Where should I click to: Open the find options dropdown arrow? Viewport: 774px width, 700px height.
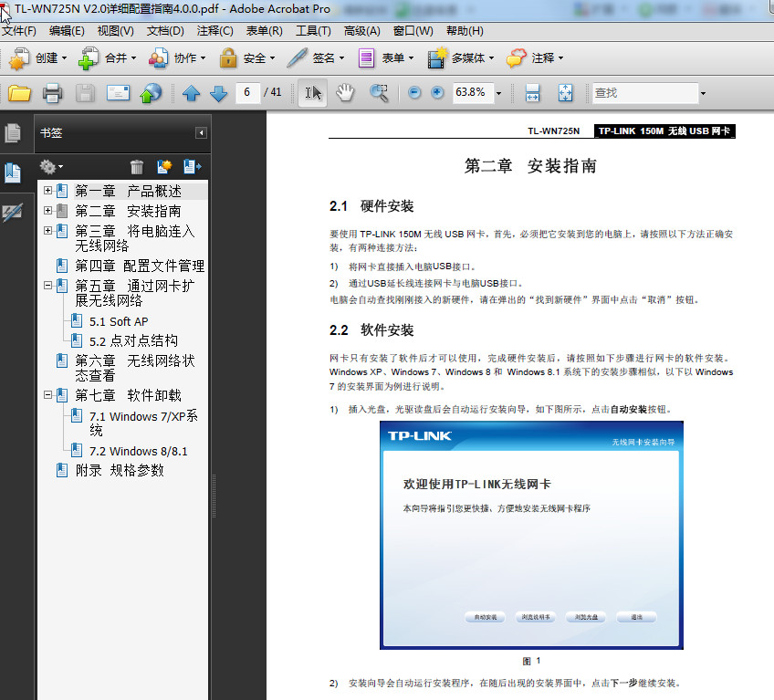coord(703,93)
